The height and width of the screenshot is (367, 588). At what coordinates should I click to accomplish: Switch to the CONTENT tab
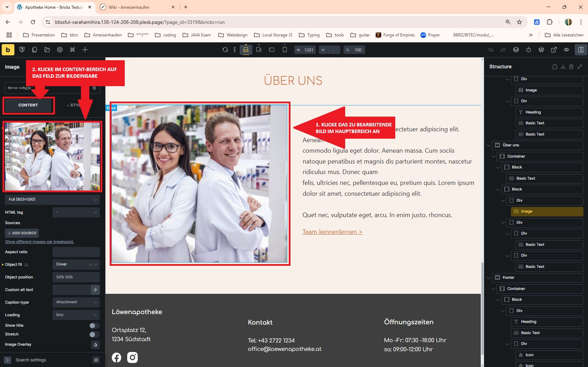pos(28,105)
